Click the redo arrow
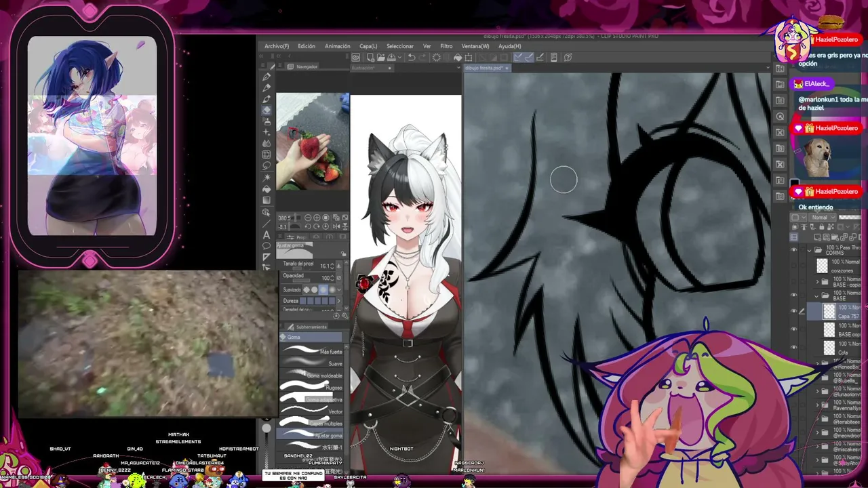Image resolution: width=868 pixels, height=488 pixels. [421, 58]
